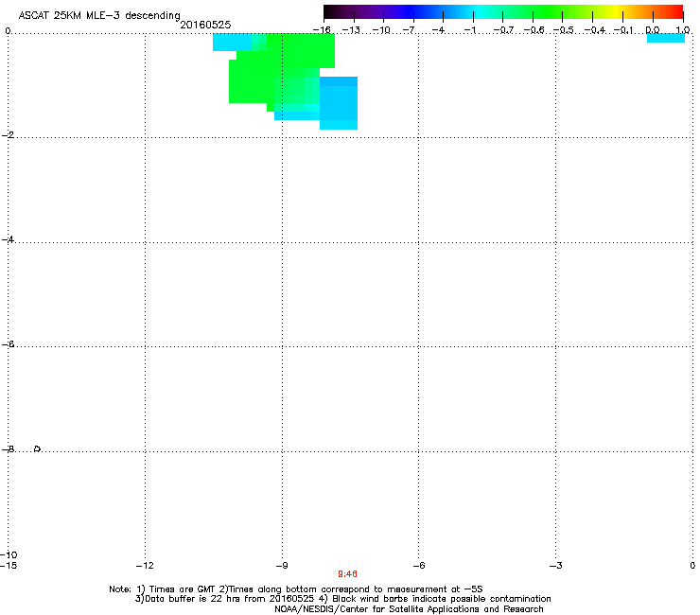
Task: Click the colorbar label 1.0
Action: pos(683,30)
